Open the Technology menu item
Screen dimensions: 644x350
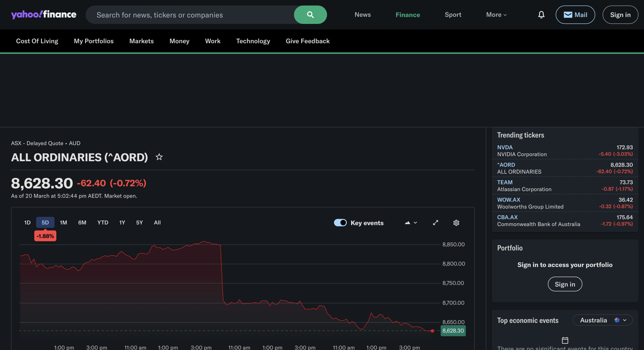point(253,41)
